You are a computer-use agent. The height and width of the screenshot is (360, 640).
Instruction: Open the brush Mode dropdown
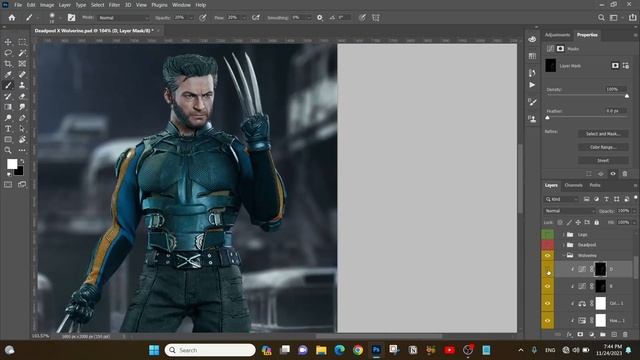coord(124,18)
